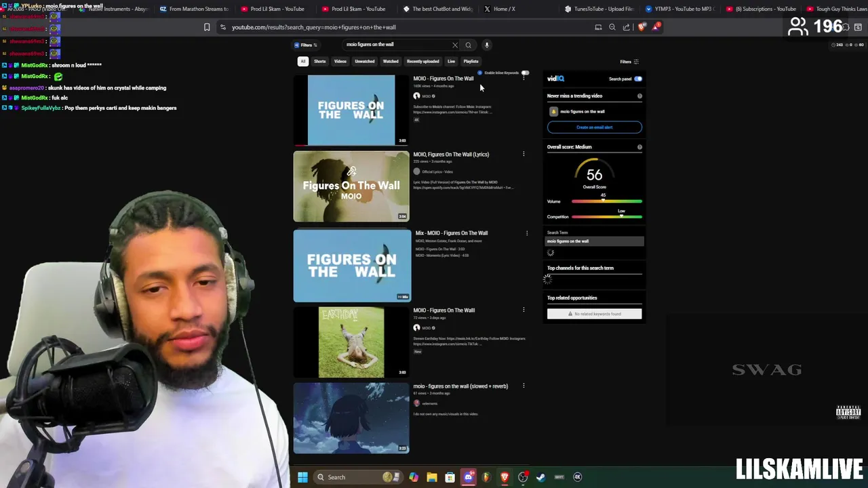Click the Competition score slider bar

click(x=607, y=217)
